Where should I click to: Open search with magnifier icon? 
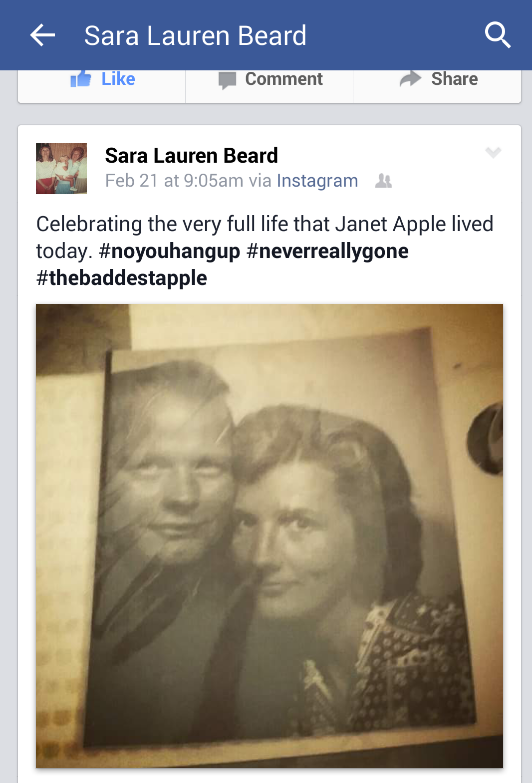(x=498, y=35)
